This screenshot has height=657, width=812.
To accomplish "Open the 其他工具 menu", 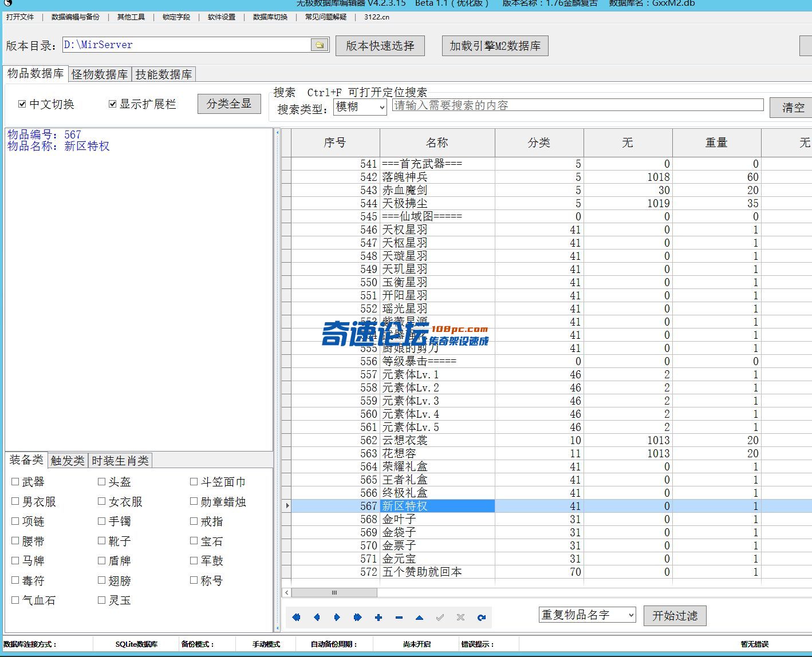I will [x=131, y=17].
